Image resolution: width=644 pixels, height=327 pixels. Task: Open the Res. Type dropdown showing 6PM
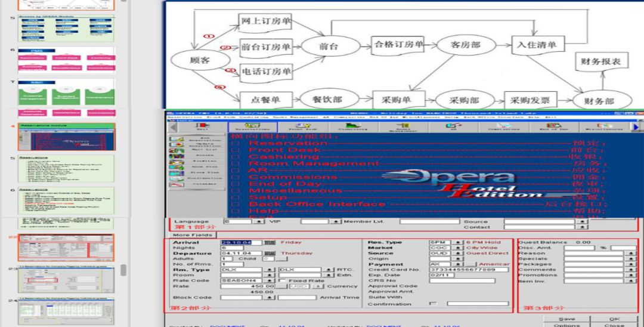tap(459, 242)
